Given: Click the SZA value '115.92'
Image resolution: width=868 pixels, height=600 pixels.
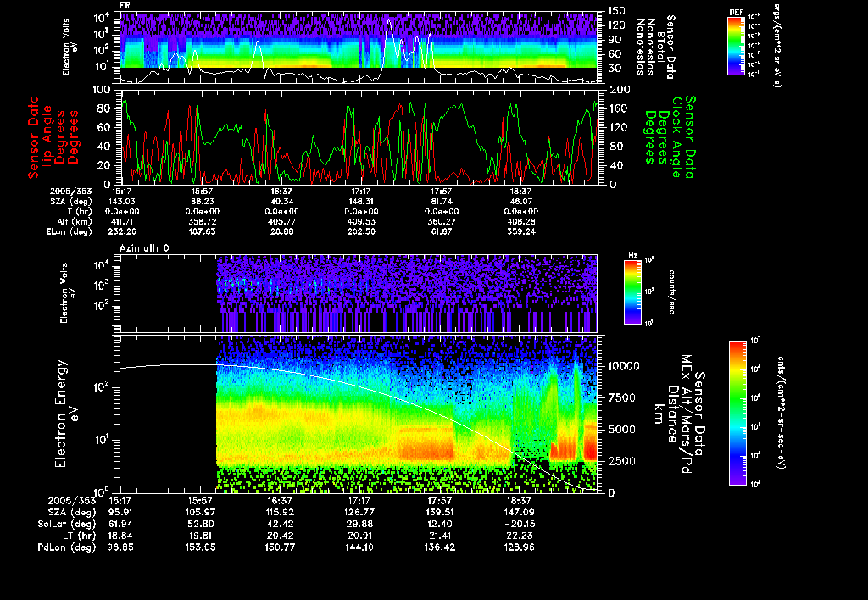Looking at the screenshot, I should [280, 513].
